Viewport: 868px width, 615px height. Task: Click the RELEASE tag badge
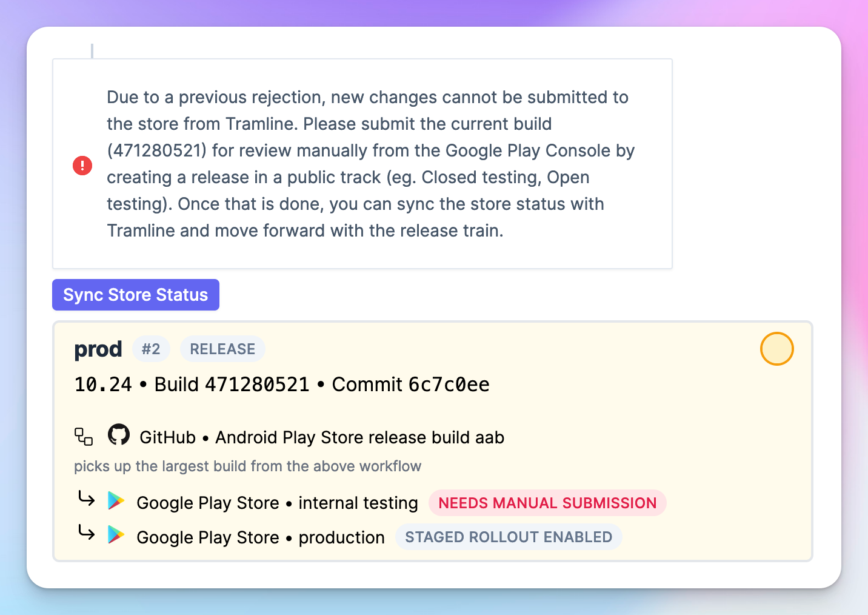(x=222, y=349)
